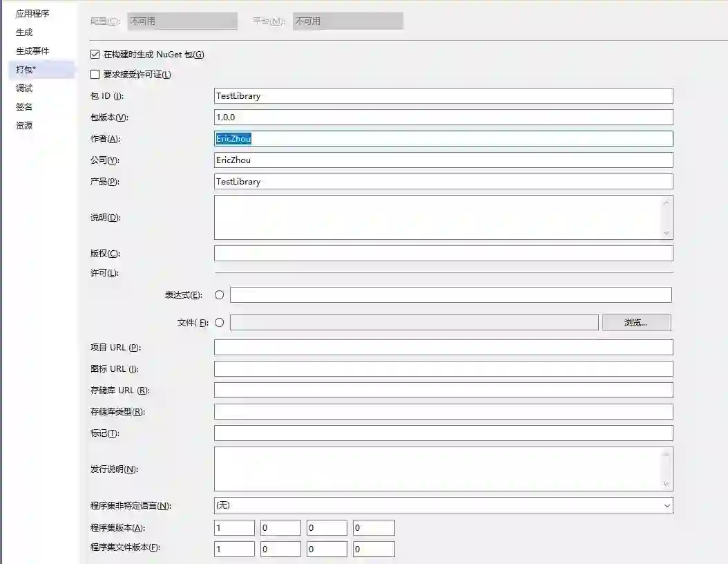Viewport: 728px width, 564px height.
Task: Click the 版权 input field
Action: (x=443, y=253)
